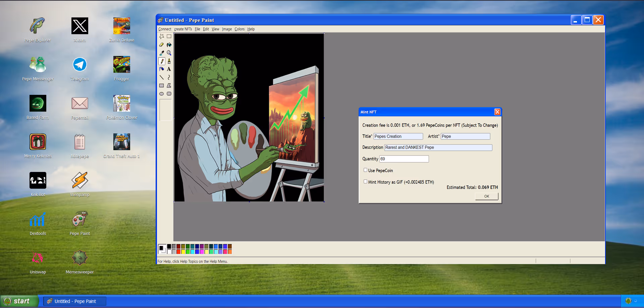Choose the rectangular selection tool
Image resolution: width=644 pixels, height=308 pixels.
point(169,36)
